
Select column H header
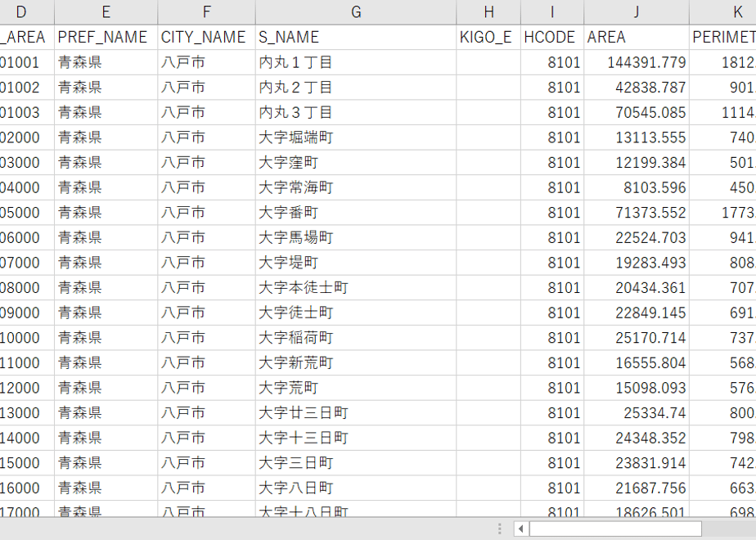[488, 12]
